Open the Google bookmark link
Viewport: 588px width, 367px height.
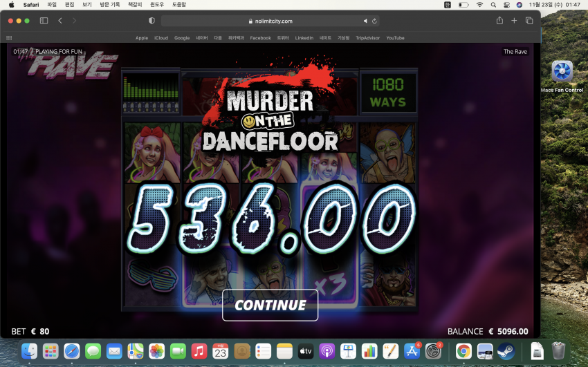click(x=182, y=38)
